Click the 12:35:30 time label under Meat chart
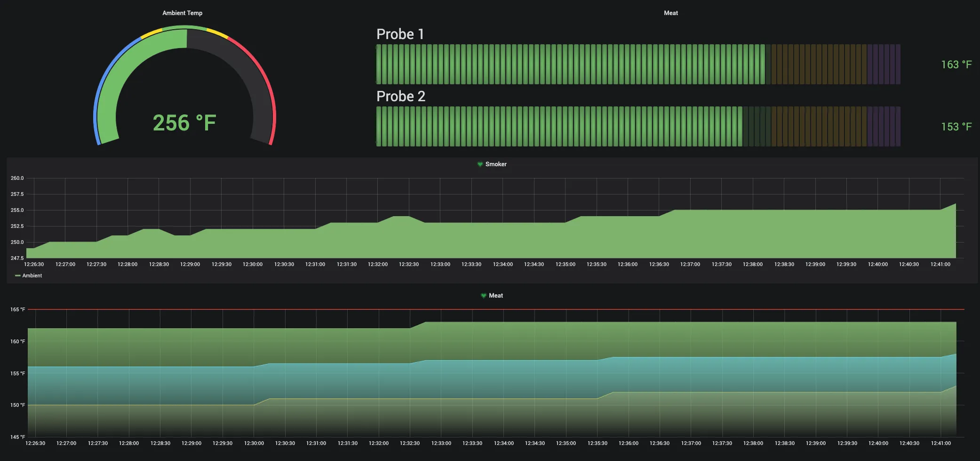Viewport: 980px width, 461px height. (598, 443)
